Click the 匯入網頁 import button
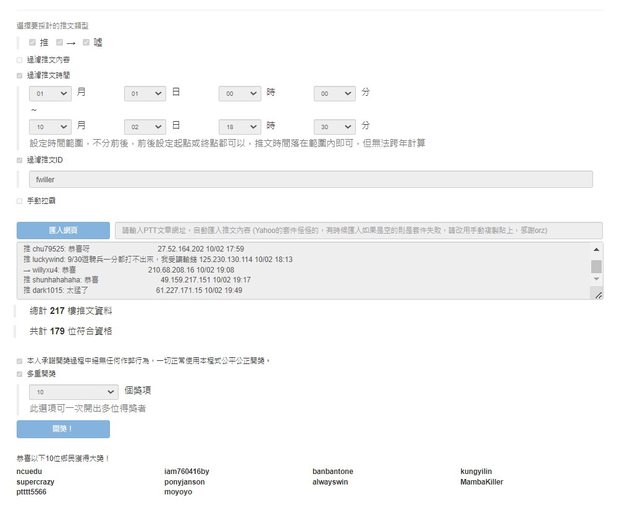This screenshot has width=640, height=508. click(x=63, y=230)
